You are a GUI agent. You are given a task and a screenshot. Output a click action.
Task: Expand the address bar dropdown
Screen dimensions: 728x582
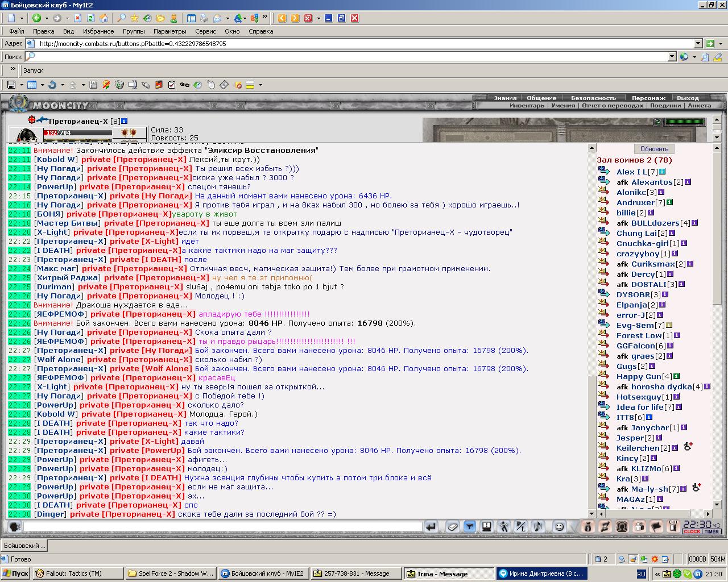698,43
